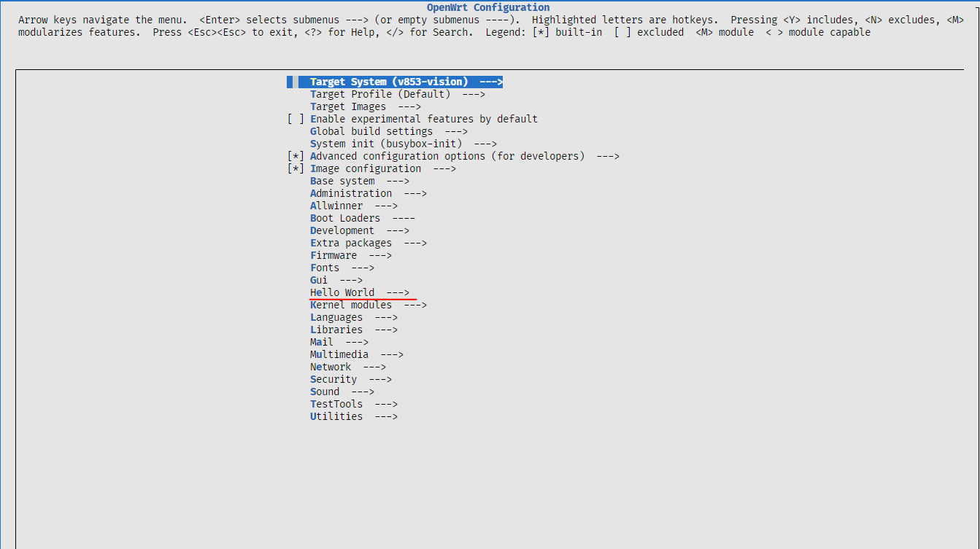Select the Allwinner menu item
The width and height of the screenshot is (980, 549).
336,206
